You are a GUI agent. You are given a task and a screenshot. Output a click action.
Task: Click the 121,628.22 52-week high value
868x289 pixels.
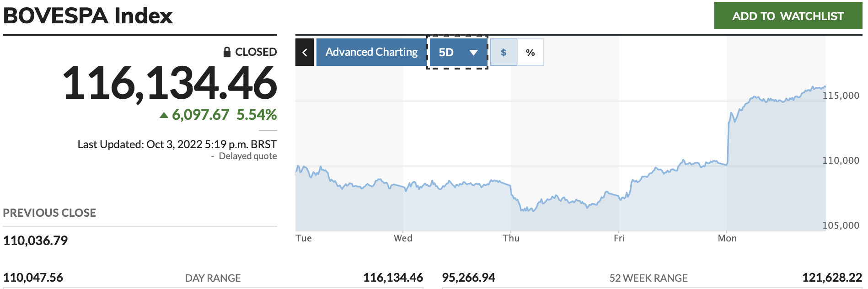[x=832, y=278]
